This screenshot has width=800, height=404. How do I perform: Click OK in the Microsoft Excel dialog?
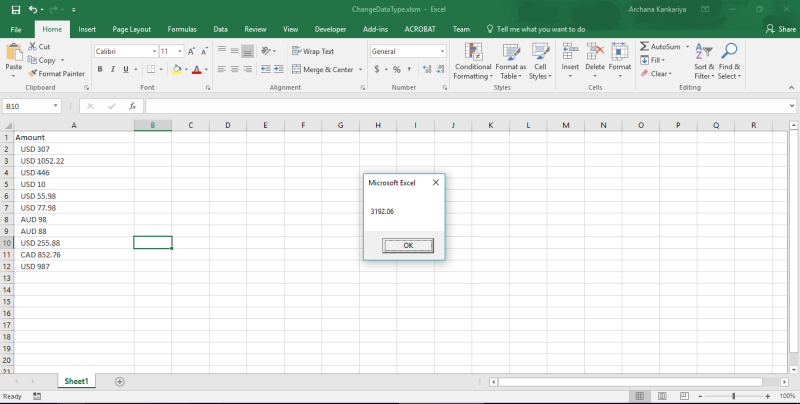click(x=408, y=245)
